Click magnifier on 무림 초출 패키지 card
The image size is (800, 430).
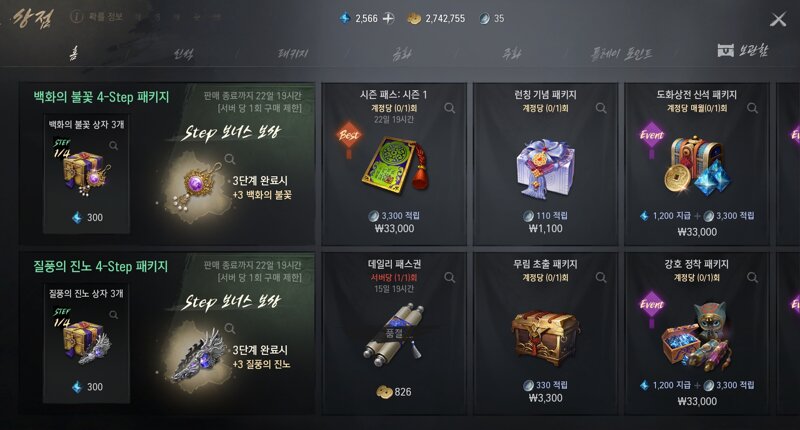[x=601, y=277]
